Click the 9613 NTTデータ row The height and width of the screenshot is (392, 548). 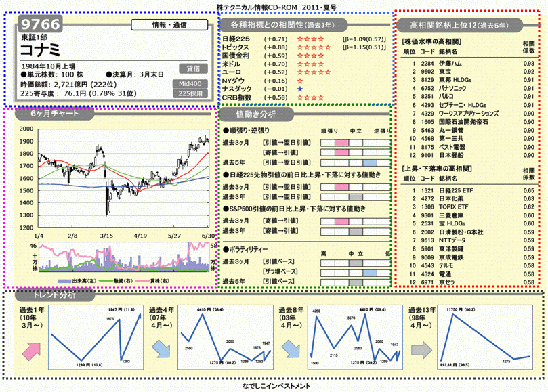tap(469, 240)
